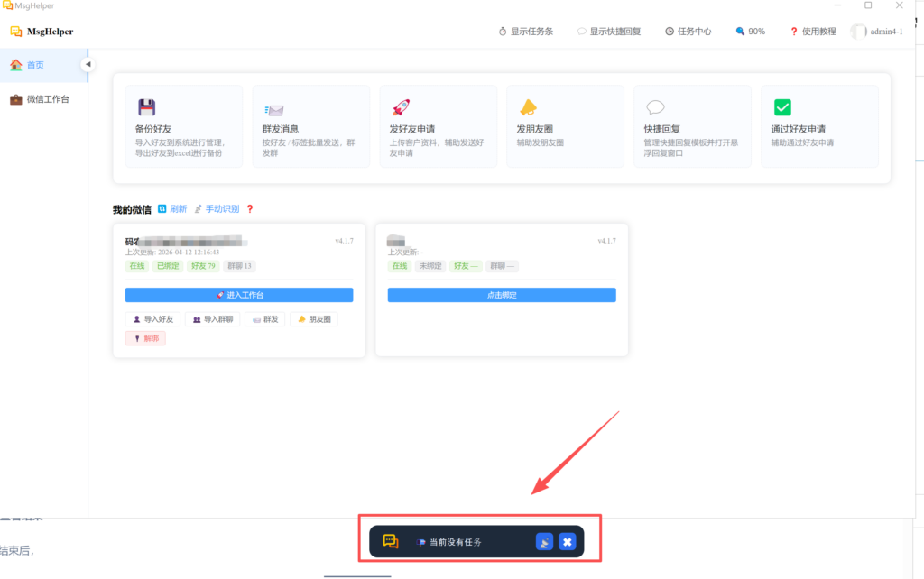Open the 快捷回复 speech bubble card

click(x=692, y=126)
